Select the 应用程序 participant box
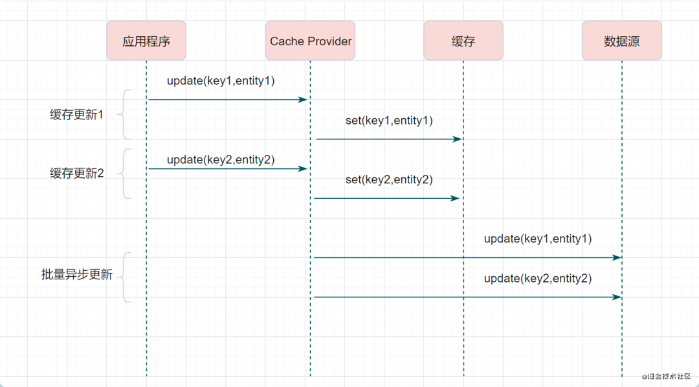The image size is (699, 387). tap(146, 41)
